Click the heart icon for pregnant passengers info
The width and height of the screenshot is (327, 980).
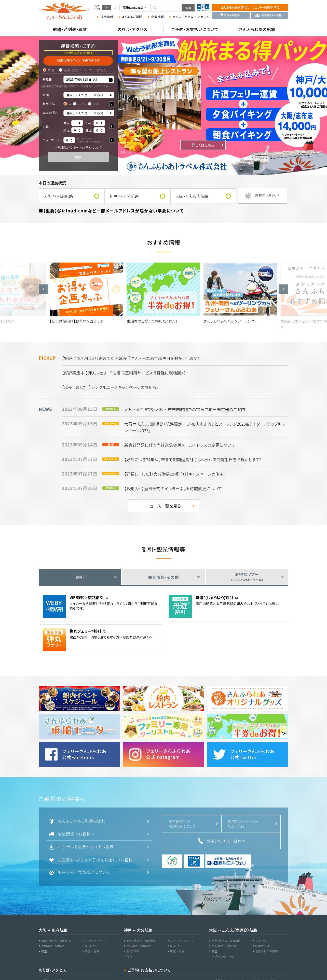[51, 860]
